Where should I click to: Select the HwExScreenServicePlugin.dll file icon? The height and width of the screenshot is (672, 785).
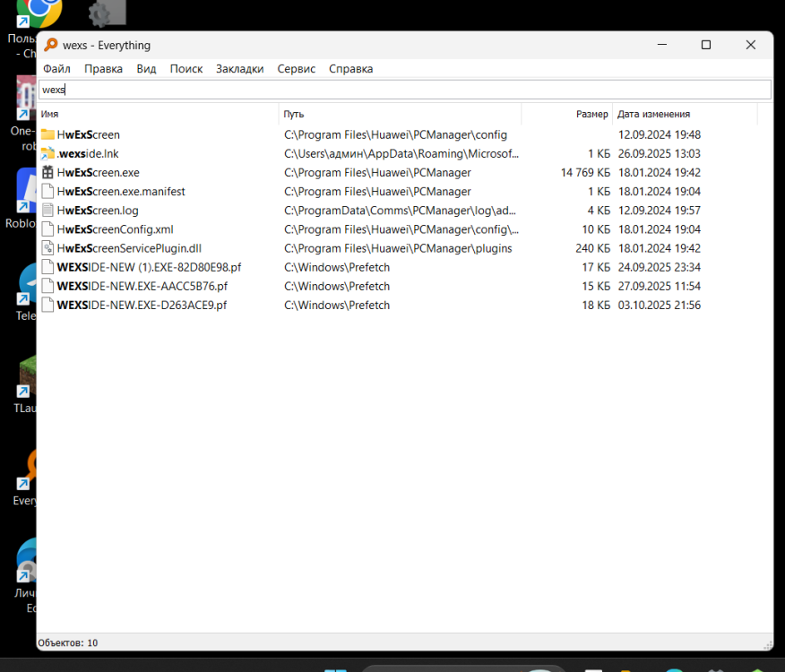tap(47, 248)
